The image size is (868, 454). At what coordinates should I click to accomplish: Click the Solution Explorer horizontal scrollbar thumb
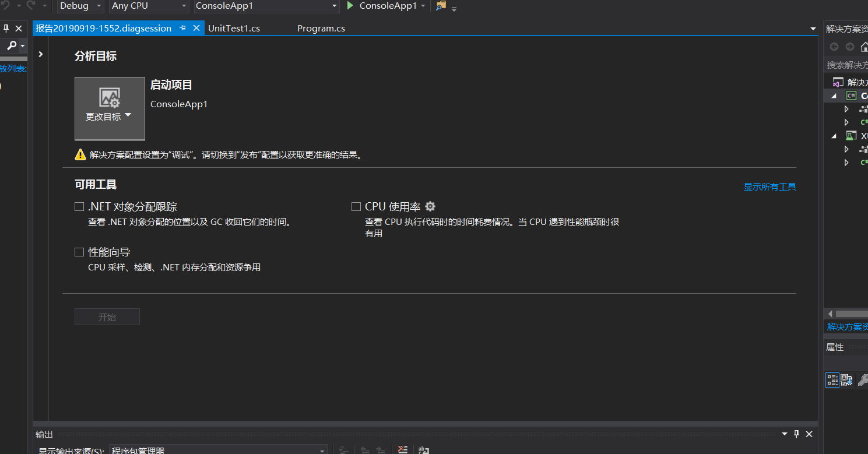[x=852, y=314]
